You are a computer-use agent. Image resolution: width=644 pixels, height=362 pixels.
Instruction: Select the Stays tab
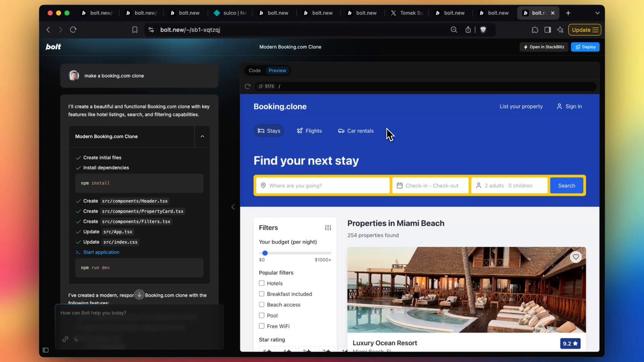pyautogui.click(x=269, y=131)
